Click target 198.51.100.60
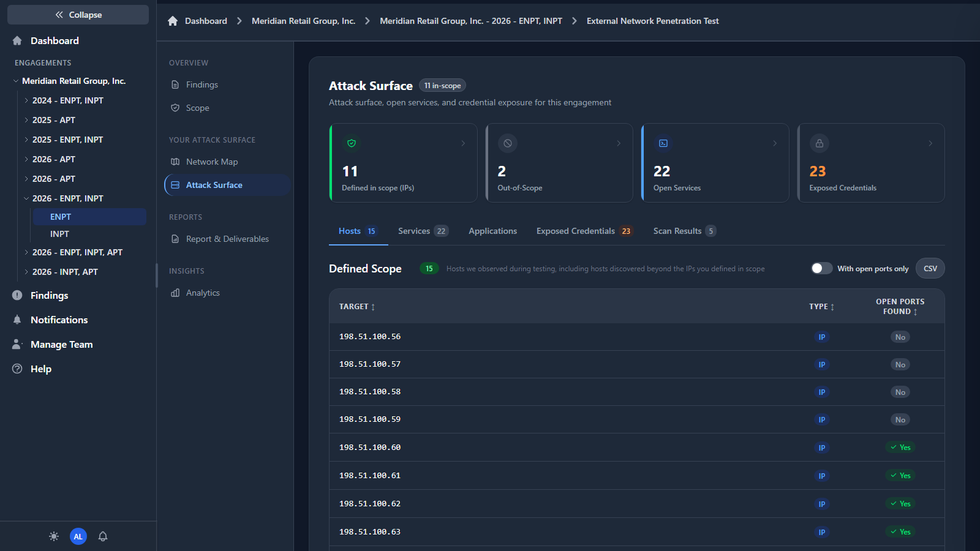This screenshot has width=980, height=551. pos(370,448)
